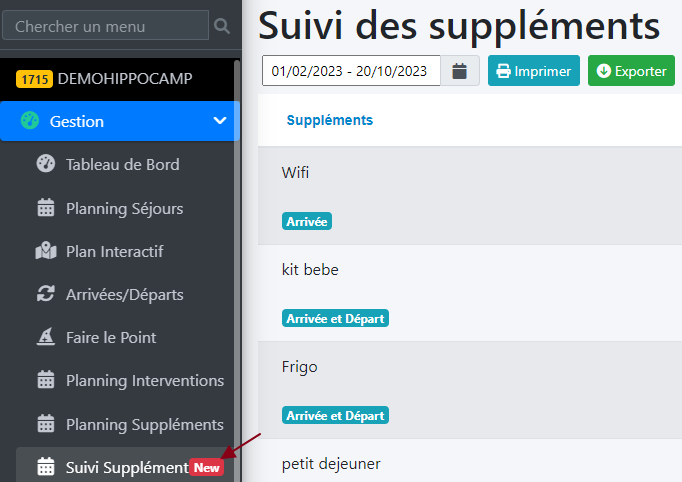
Task: Select Suivi Supplément menu entry
Action: click(126, 467)
